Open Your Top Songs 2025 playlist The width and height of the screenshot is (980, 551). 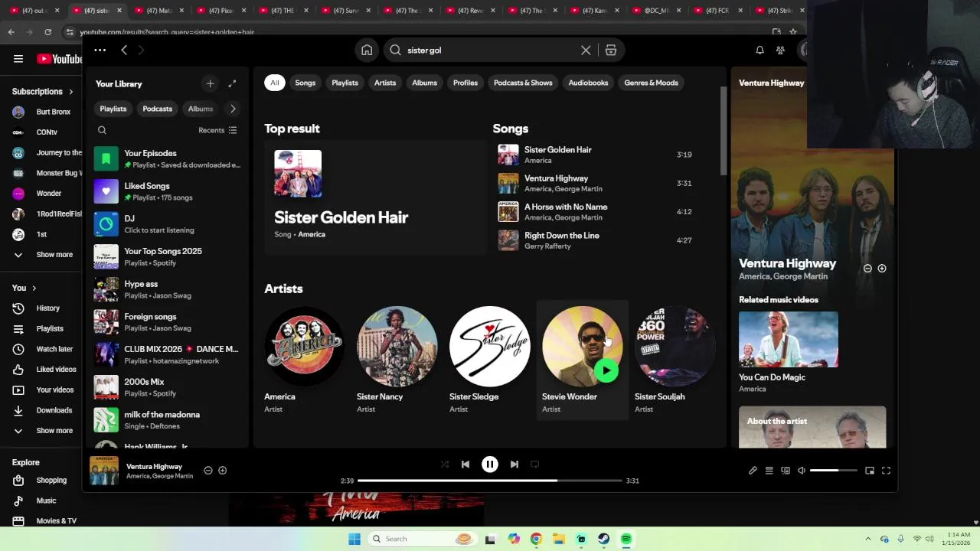tap(168, 256)
